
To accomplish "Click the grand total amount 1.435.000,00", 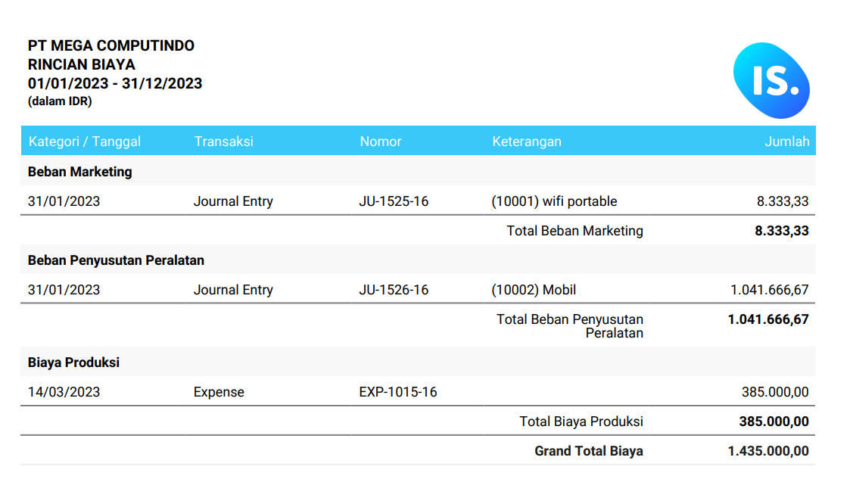I will coord(767,451).
